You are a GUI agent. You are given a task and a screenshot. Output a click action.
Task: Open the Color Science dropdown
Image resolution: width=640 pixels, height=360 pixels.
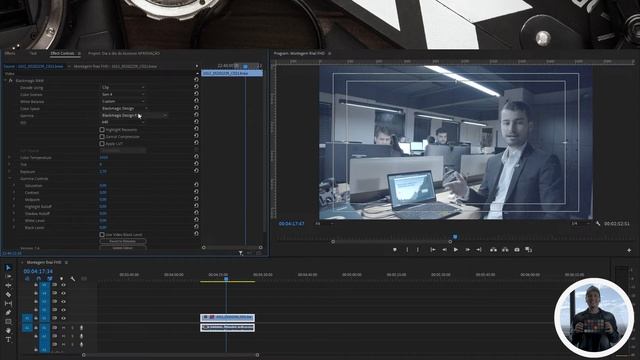[x=123, y=94]
